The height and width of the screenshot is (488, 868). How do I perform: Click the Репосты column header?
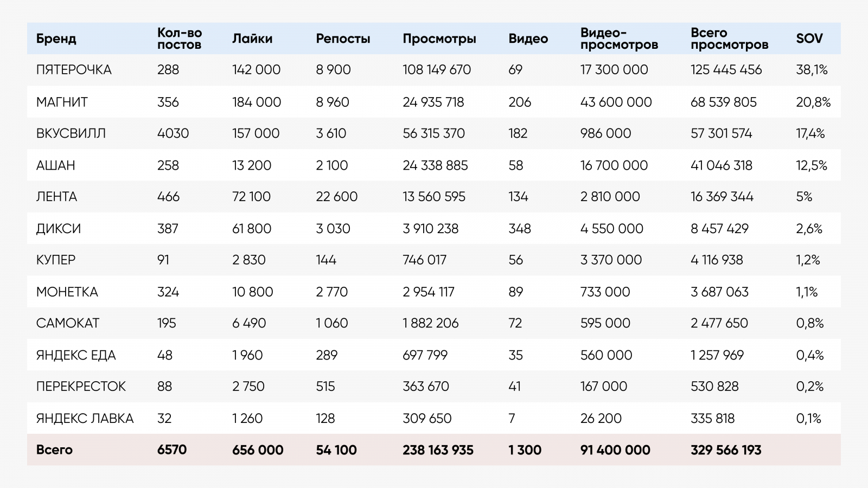tap(343, 39)
